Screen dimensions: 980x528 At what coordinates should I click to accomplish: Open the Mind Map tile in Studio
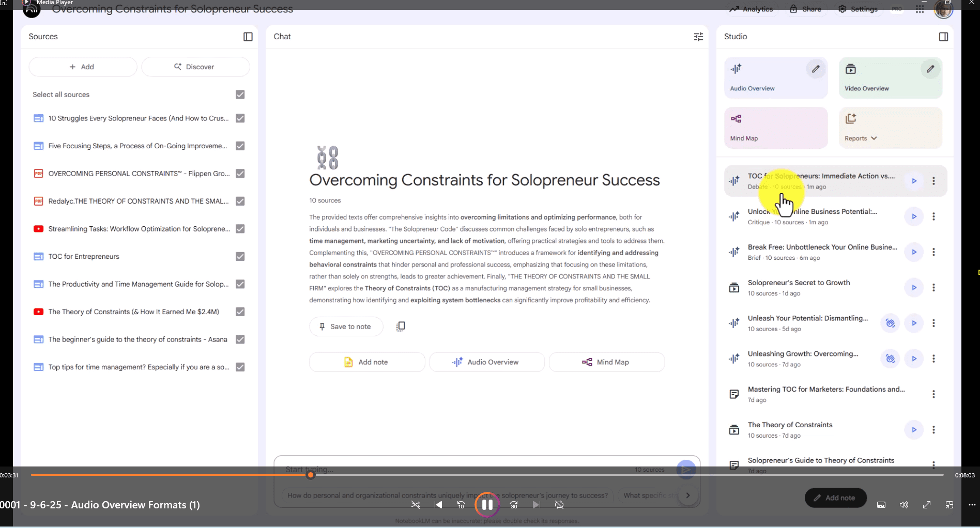(x=775, y=128)
